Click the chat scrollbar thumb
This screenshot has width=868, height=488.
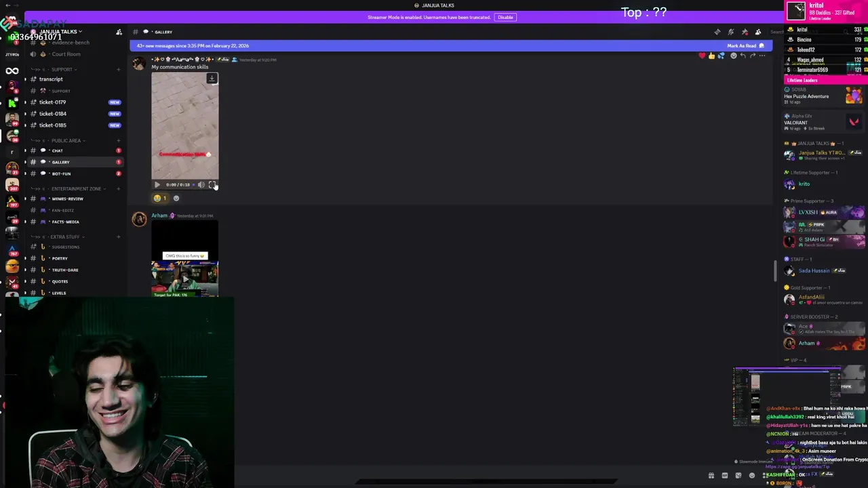click(x=776, y=271)
